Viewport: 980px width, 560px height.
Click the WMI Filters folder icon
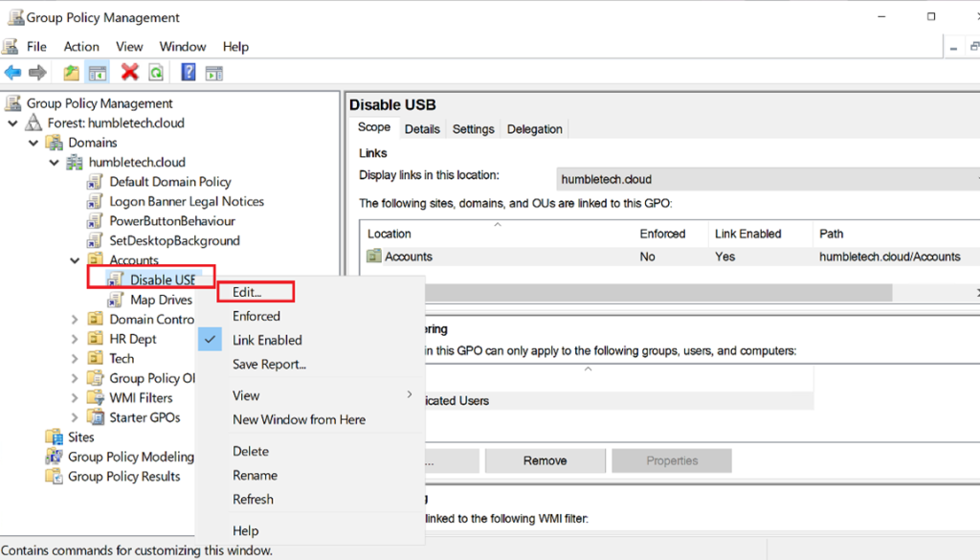95,397
